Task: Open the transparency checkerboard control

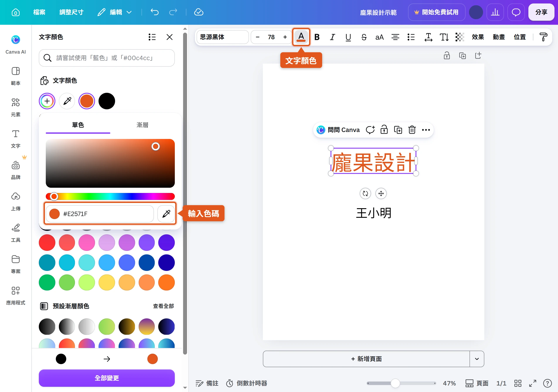Action: (460, 37)
